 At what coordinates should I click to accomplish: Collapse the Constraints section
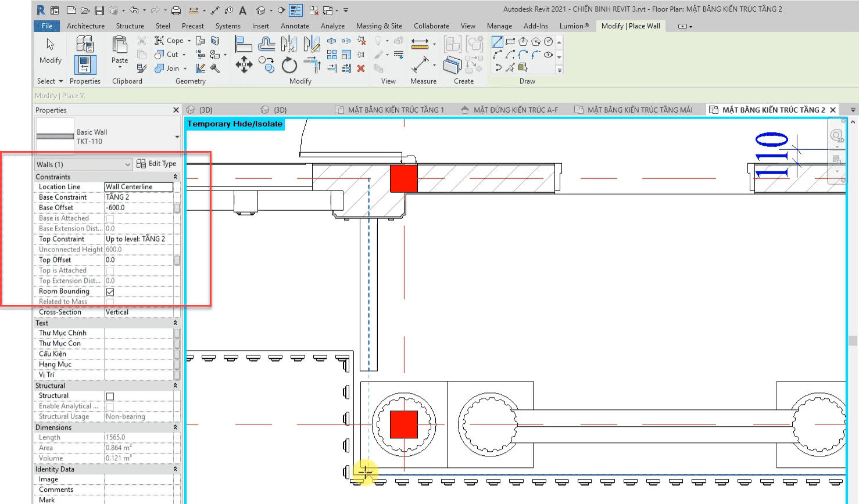click(x=175, y=177)
